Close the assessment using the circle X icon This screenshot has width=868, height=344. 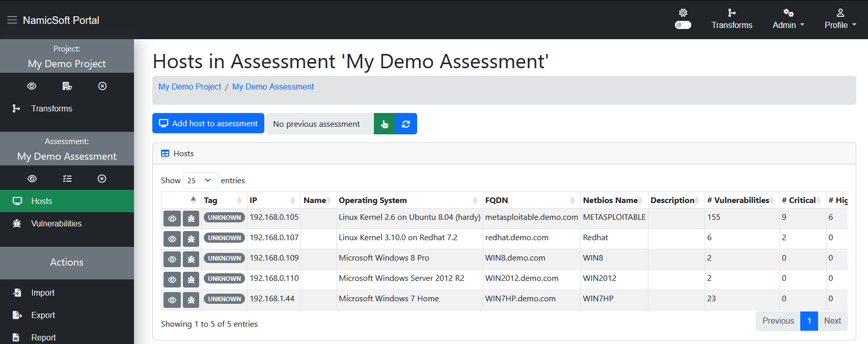tap(102, 179)
